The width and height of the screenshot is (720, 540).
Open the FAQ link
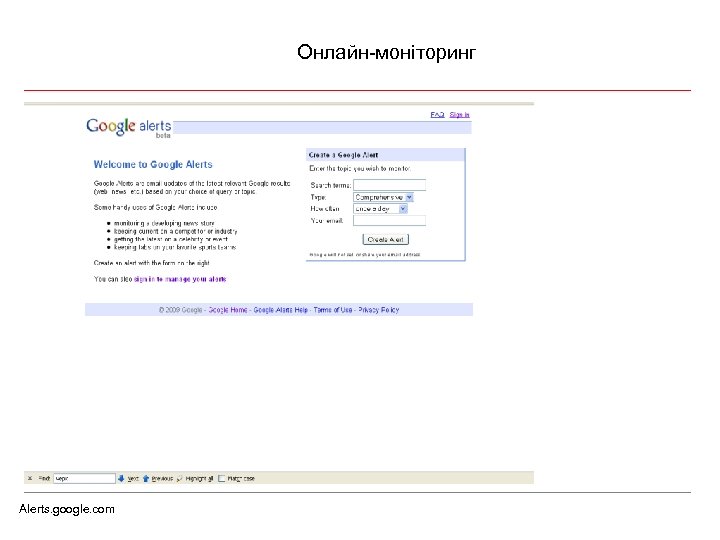tap(437, 114)
